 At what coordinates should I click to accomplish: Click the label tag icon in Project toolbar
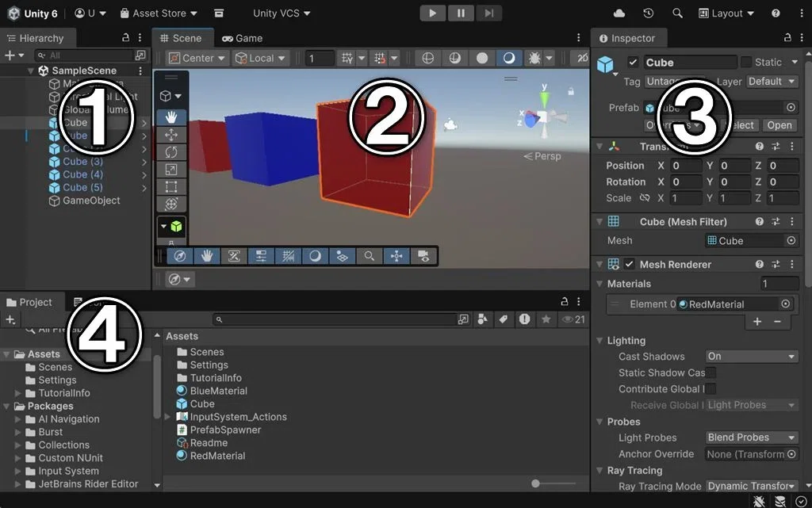pyautogui.click(x=503, y=319)
